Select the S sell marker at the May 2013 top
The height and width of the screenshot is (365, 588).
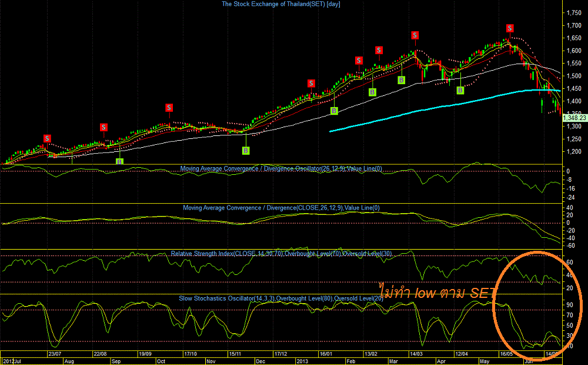pos(510,28)
